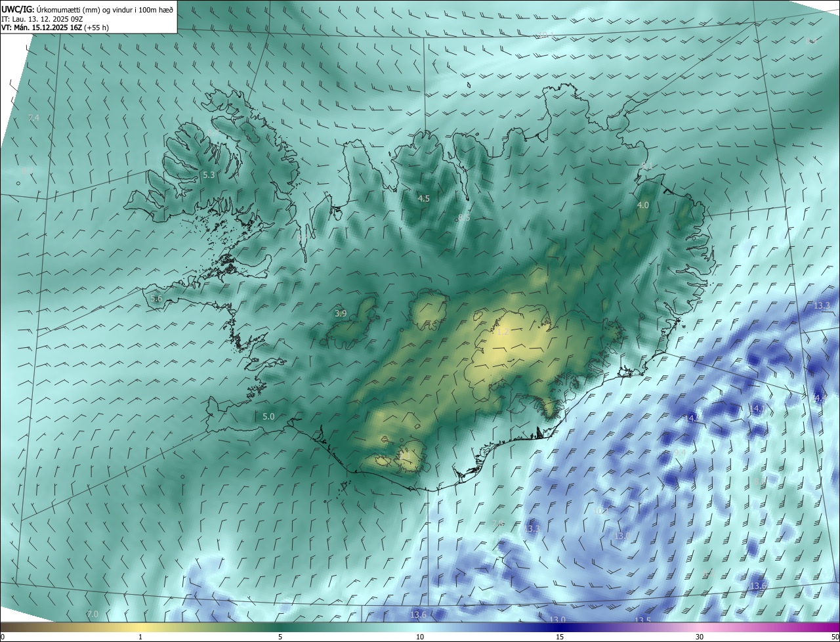This screenshot has width=840, height=642.
Task: Click the 5.6 value label on the map
Action: [156, 299]
